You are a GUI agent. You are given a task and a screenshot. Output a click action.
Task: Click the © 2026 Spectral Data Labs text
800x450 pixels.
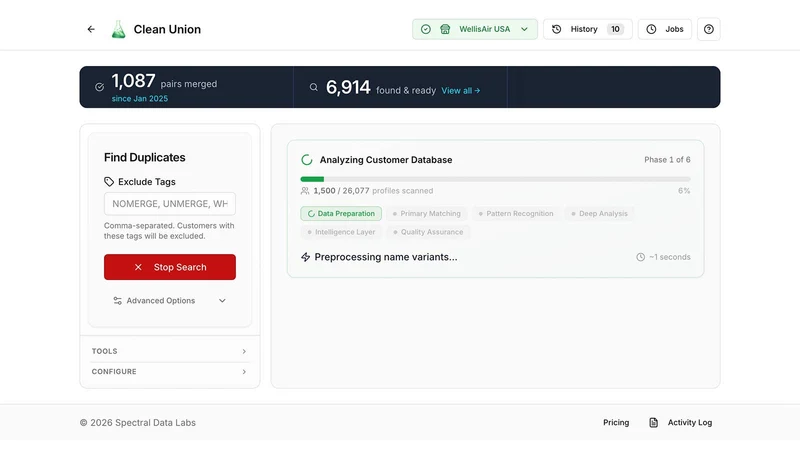pos(138,422)
